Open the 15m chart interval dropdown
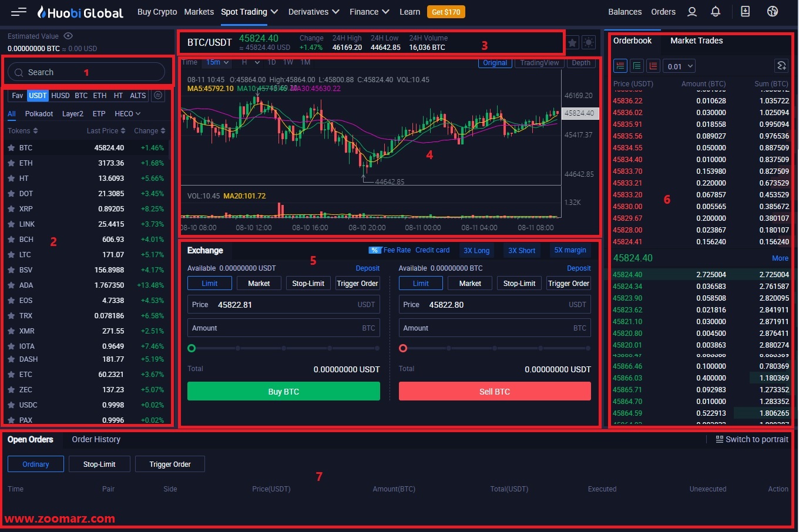The height and width of the screenshot is (532, 799). (217, 62)
